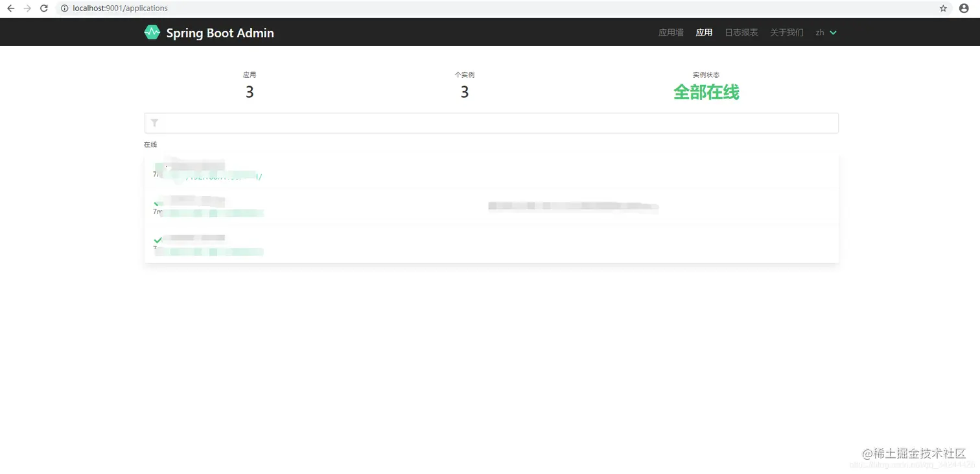Open the browser profile account icon
This screenshot has height=474, width=980.
(964, 8)
